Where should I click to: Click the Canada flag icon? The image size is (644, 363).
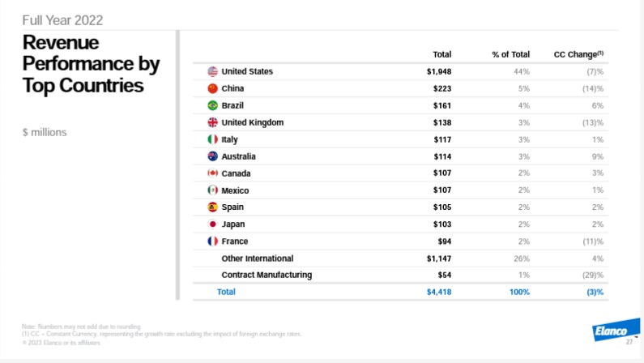tap(213, 173)
